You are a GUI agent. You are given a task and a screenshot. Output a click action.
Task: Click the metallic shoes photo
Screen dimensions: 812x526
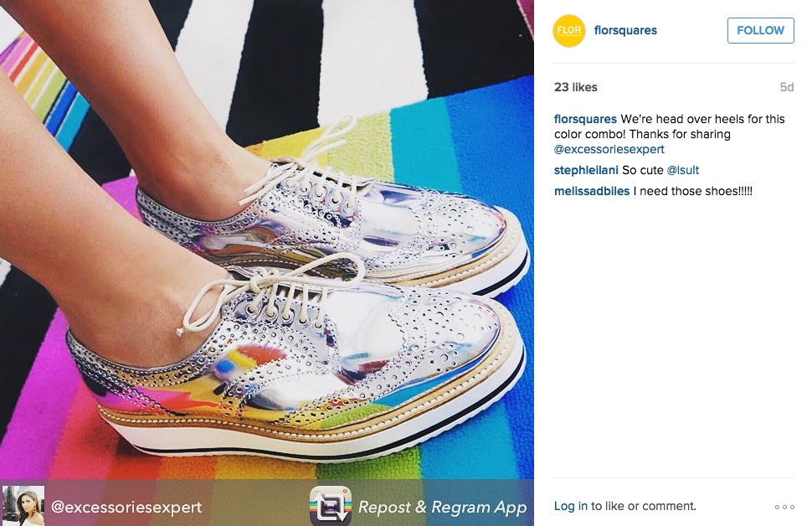[x=267, y=240]
